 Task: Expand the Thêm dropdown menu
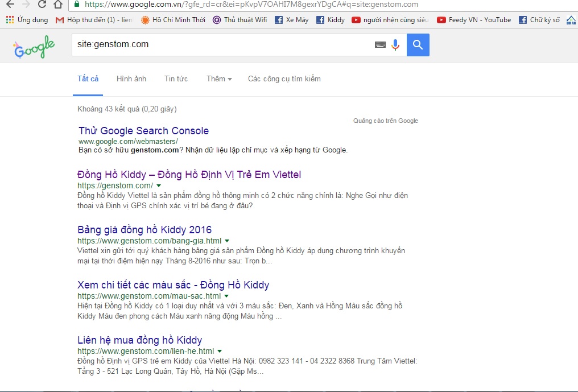pos(219,79)
